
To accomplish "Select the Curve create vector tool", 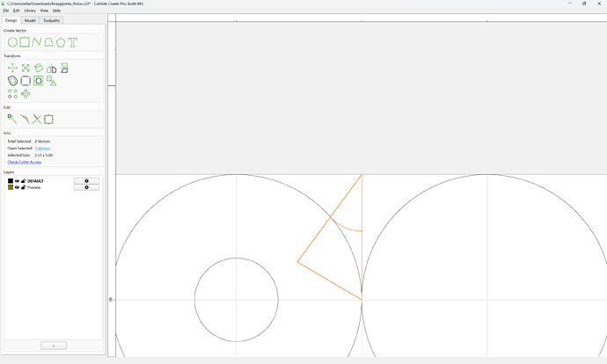I will click(48, 42).
